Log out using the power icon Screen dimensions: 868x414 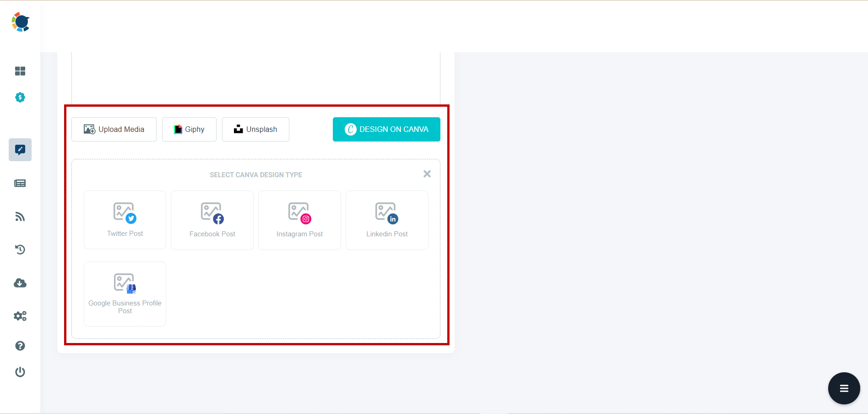tap(20, 372)
